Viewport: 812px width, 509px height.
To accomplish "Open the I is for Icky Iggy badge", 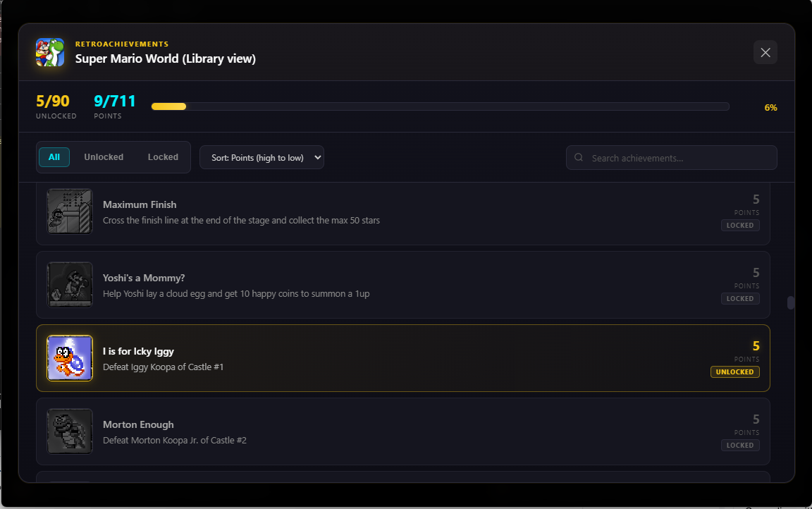I will click(x=70, y=358).
